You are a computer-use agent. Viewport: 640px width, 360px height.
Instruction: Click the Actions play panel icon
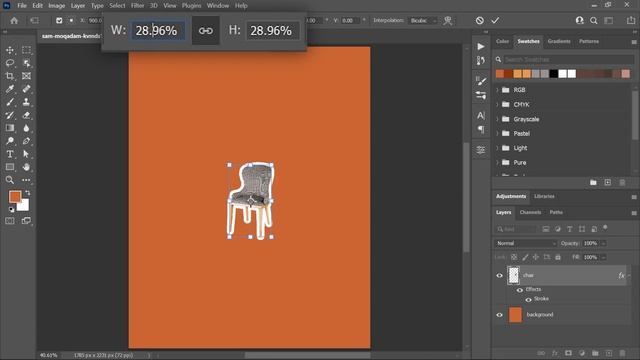tap(481, 47)
